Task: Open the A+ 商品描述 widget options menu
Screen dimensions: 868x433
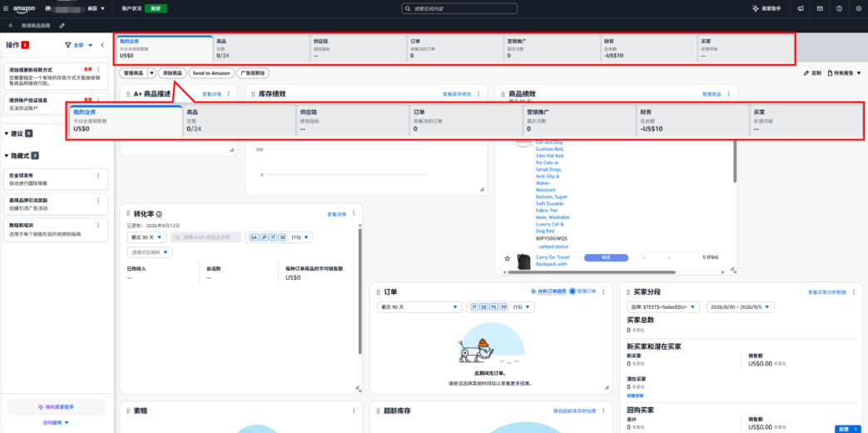Action: [229, 94]
